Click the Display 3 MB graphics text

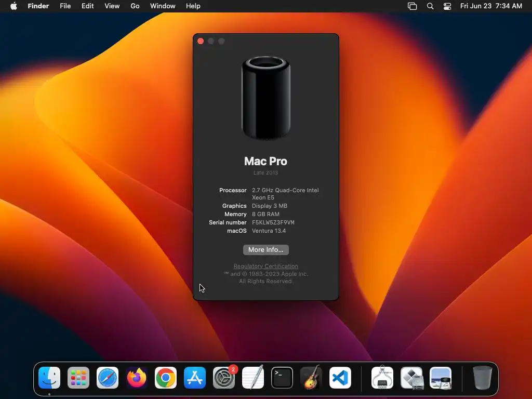pos(270,206)
